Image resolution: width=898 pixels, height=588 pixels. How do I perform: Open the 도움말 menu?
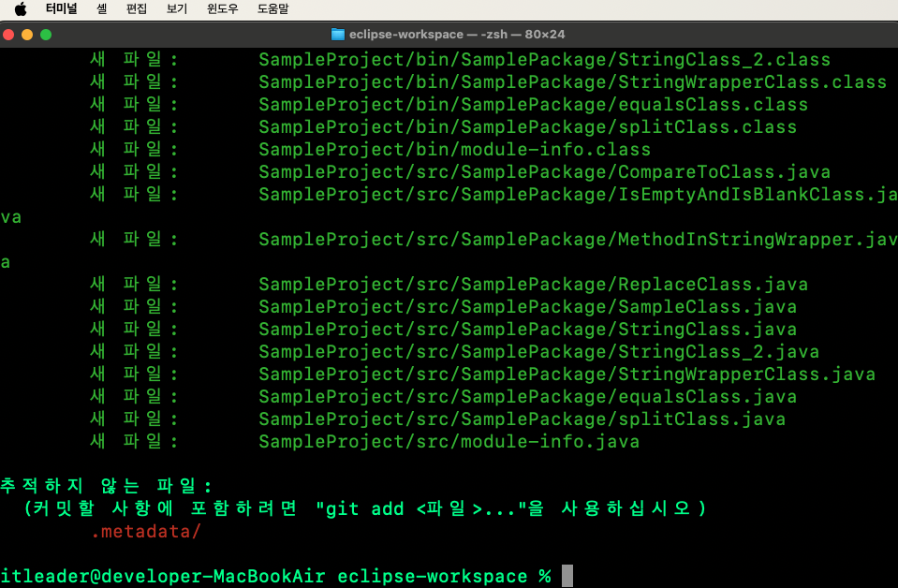273,9
